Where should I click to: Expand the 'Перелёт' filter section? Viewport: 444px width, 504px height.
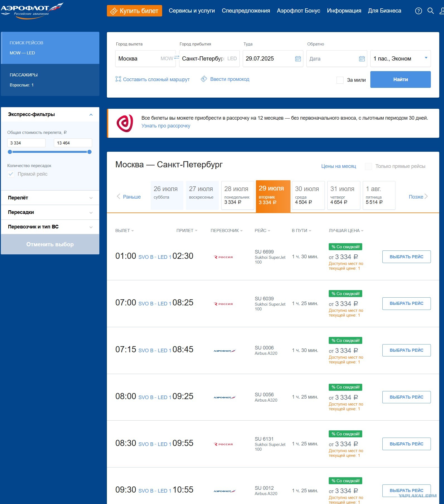pos(50,198)
